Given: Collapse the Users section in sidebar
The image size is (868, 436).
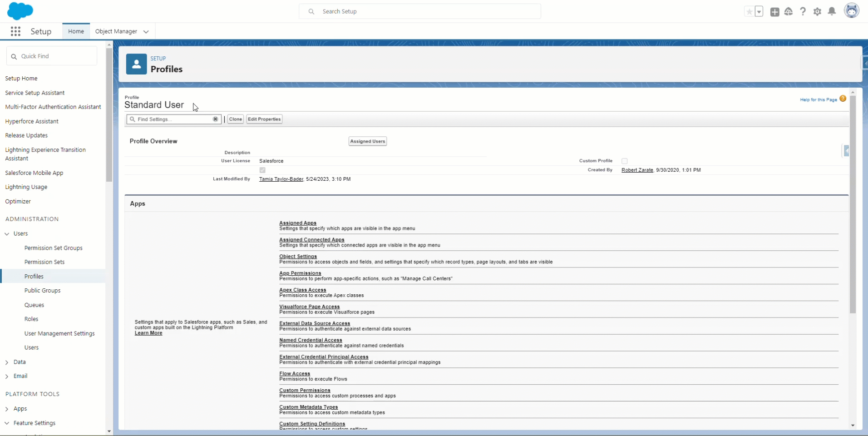Looking at the screenshot, I should [7, 234].
